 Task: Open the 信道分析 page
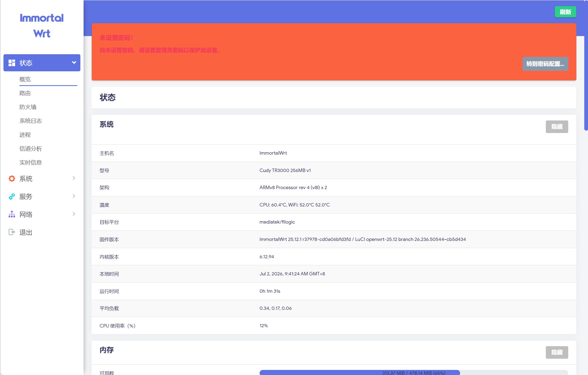tap(31, 149)
